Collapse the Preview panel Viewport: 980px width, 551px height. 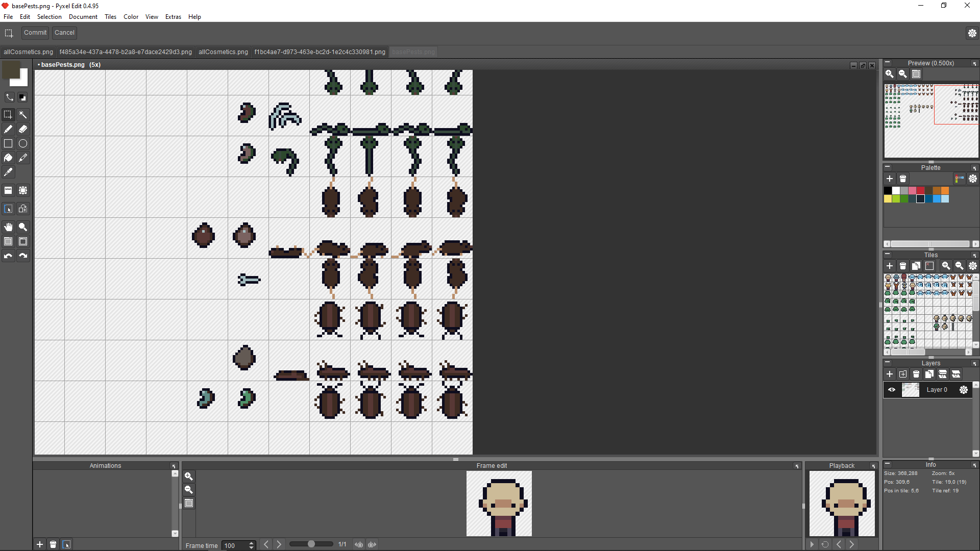887,63
